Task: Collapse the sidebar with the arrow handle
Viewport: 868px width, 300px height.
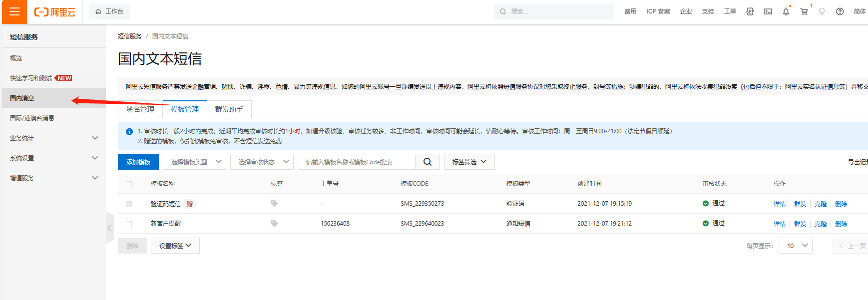Action: click(109, 228)
